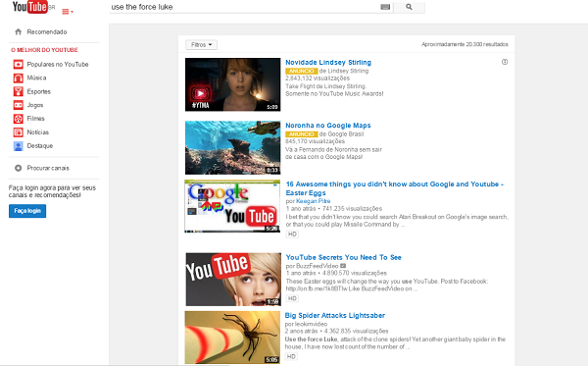Image resolution: width=588 pixels, height=366 pixels.
Task: Open Populares no YouTube link
Action: pyautogui.click(x=58, y=64)
